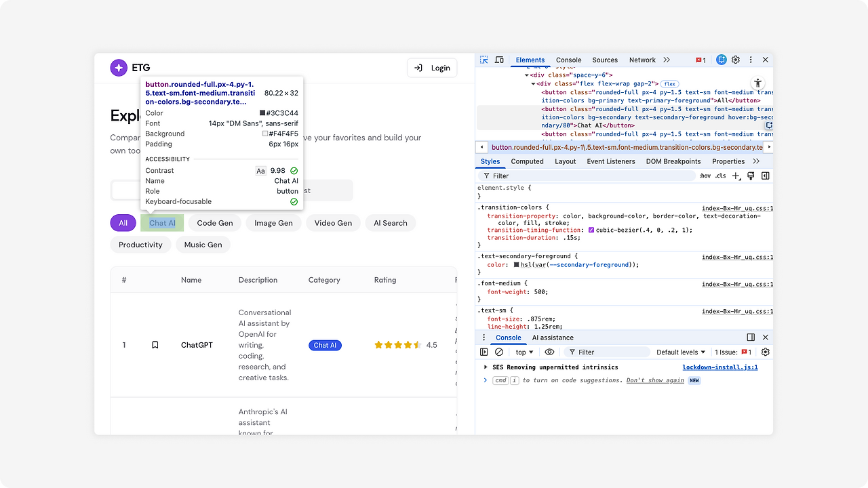Click the Login button
The width and height of the screenshot is (868, 488).
pyautogui.click(x=432, y=68)
